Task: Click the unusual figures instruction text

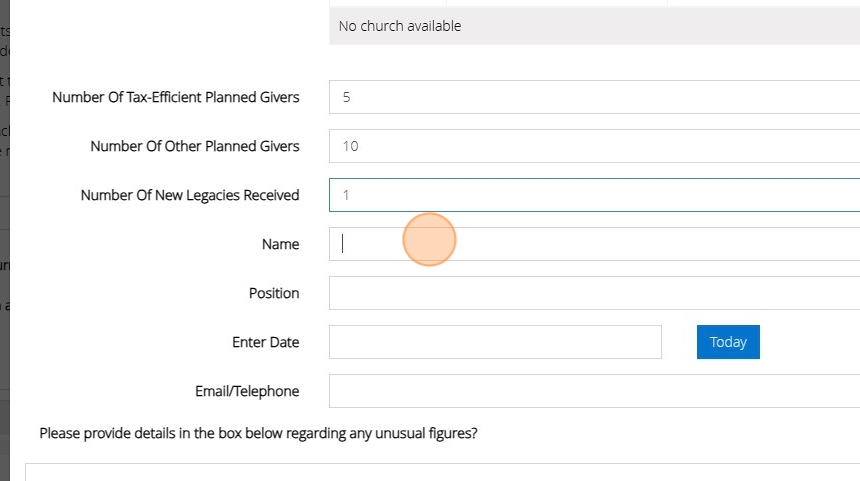Action: (258, 434)
